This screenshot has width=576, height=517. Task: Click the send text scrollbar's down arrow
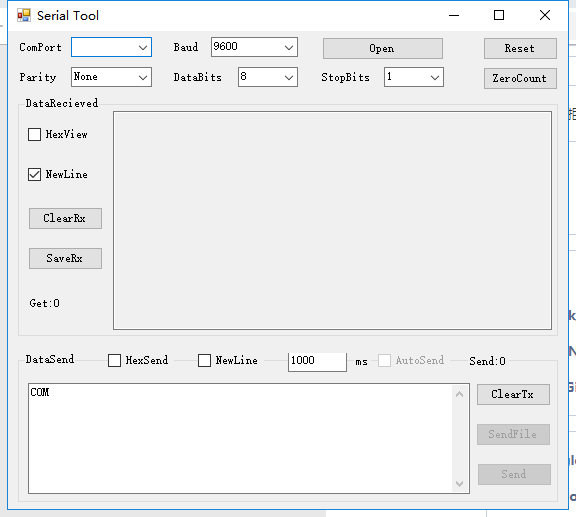click(460, 484)
